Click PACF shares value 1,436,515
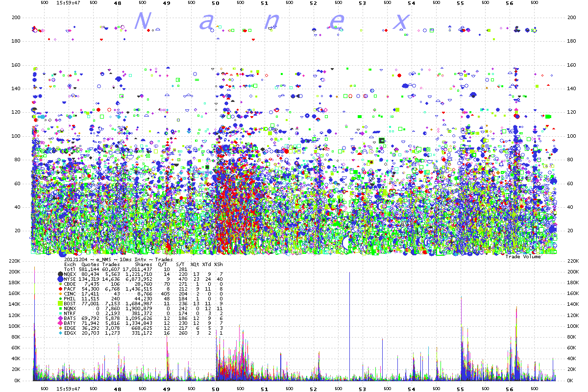 pyautogui.click(x=139, y=289)
